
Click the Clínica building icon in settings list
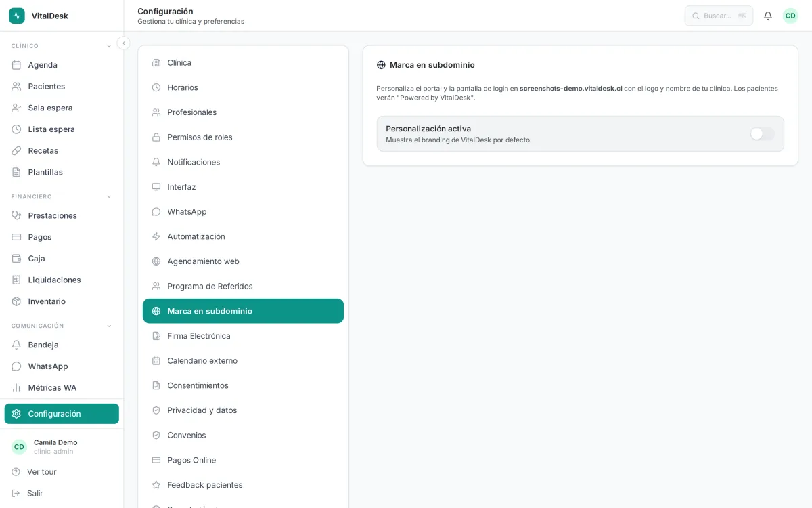[156, 62]
